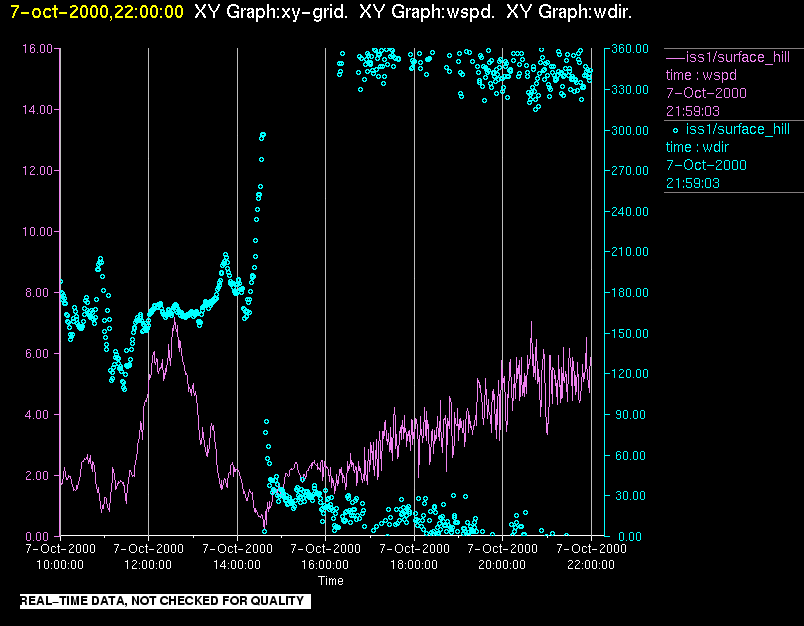Click the 21:59:03 time under wspd legend
Screen dimensions: 804x626
(x=693, y=111)
